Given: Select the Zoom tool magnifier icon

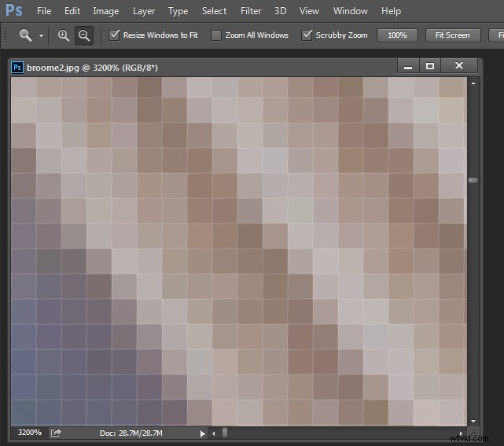Looking at the screenshot, I should [25, 35].
